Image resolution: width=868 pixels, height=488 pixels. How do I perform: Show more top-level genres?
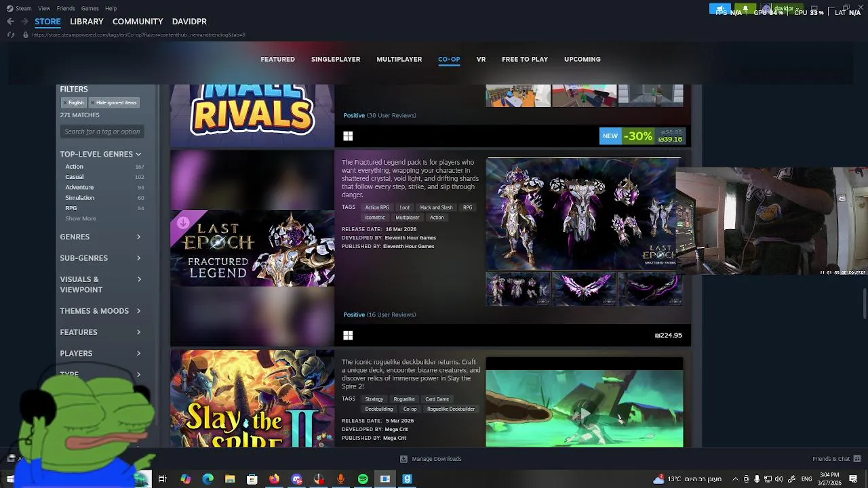(x=81, y=218)
